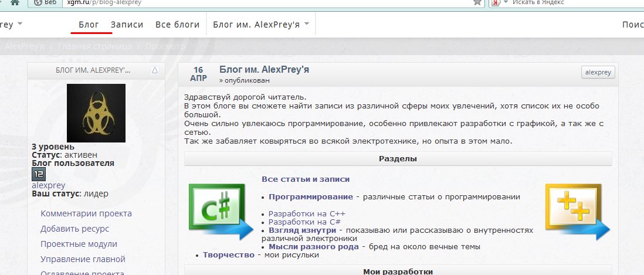Switch to the Записи tab
The width and height of the screenshot is (644, 275).
127,25
